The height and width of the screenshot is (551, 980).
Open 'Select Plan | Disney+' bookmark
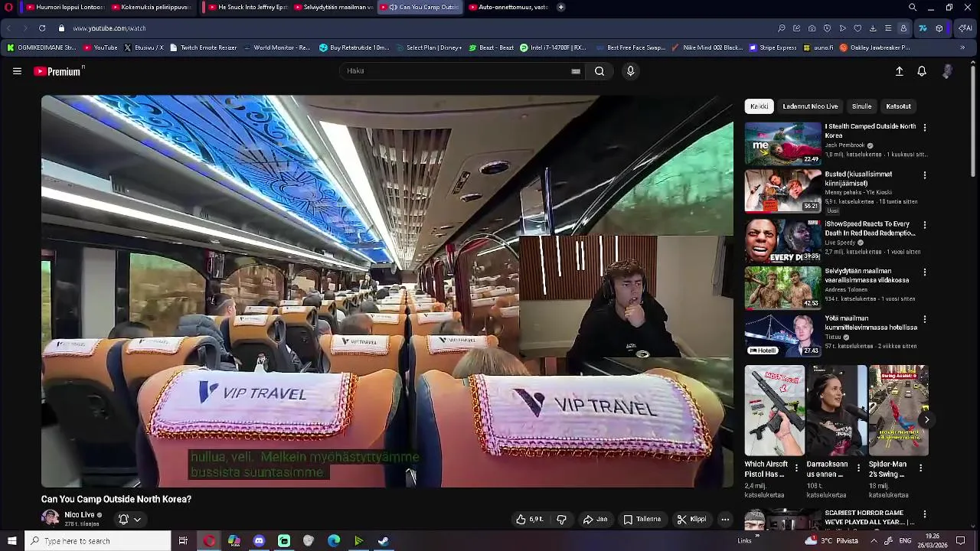(428, 47)
